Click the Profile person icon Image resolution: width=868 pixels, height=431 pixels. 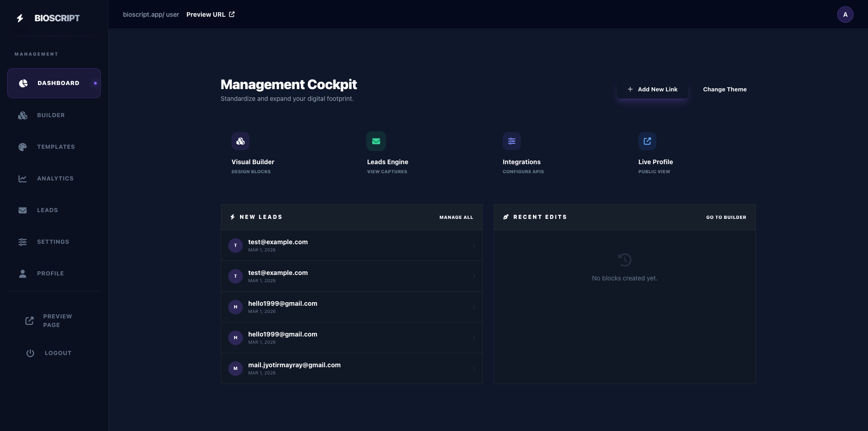[x=23, y=274]
